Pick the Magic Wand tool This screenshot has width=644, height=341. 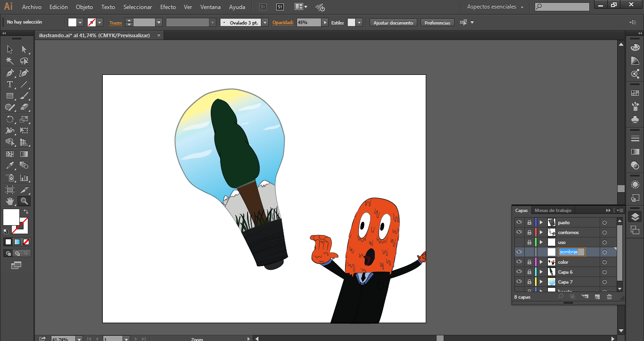(x=9, y=61)
